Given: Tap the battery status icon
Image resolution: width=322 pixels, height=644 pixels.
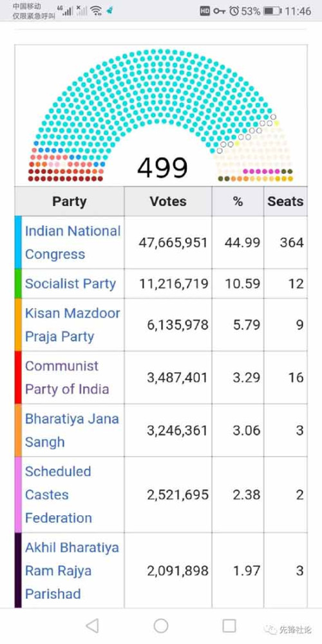Looking at the screenshot, I should (x=272, y=11).
